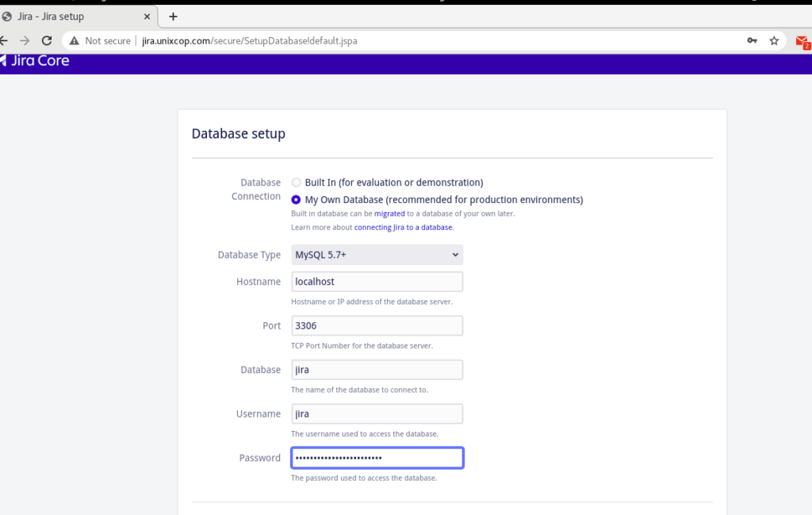The height and width of the screenshot is (515, 812).
Task: Click 'The username used to access' hint
Action: [x=365, y=433]
